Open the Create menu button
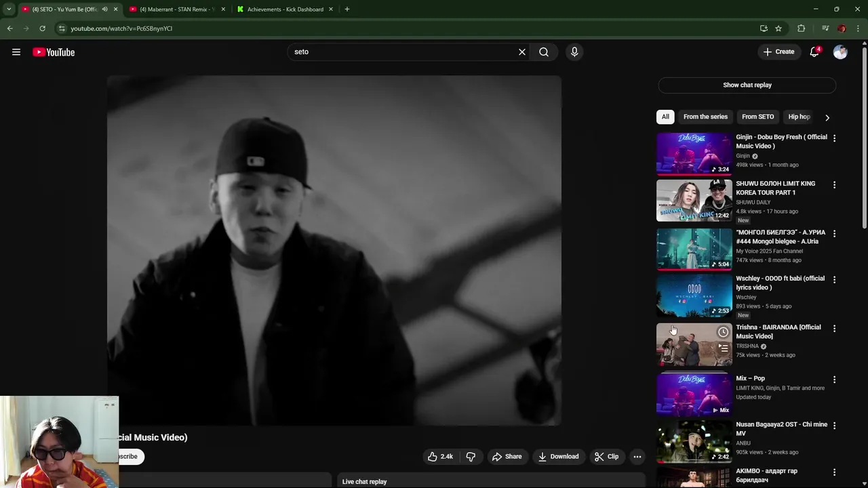Image resolution: width=868 pixels, height=488 pixels. [778, 52]
